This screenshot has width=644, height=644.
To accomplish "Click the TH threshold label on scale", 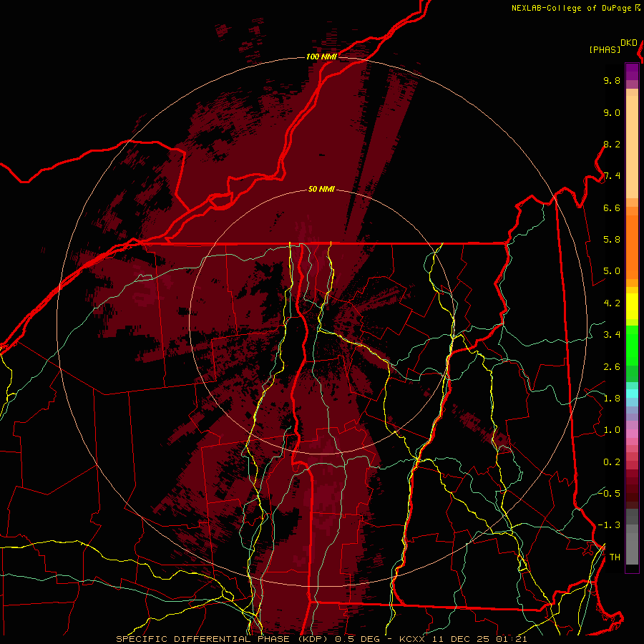I will click(615, 557).
